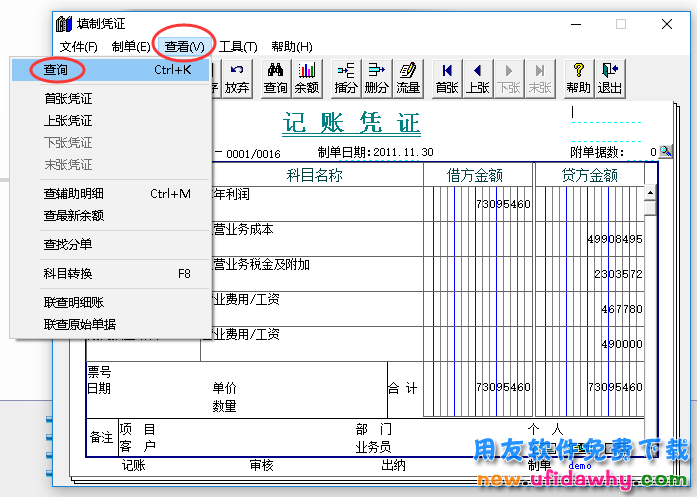Image resolution: width=697 pixels, height=497 pixels.
Task: Click the 退出 exit toolbar icon
Action: click(609, 78)
